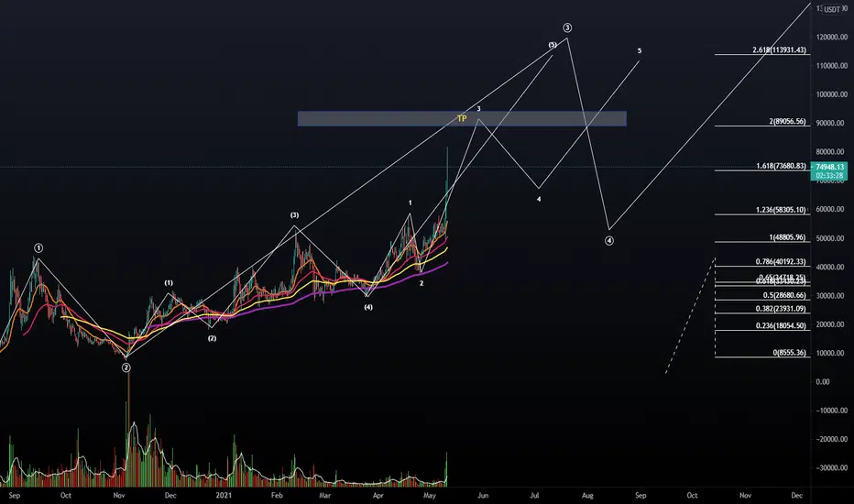Click the May label on time axis
Screen dimensions: 854x504
430,495
